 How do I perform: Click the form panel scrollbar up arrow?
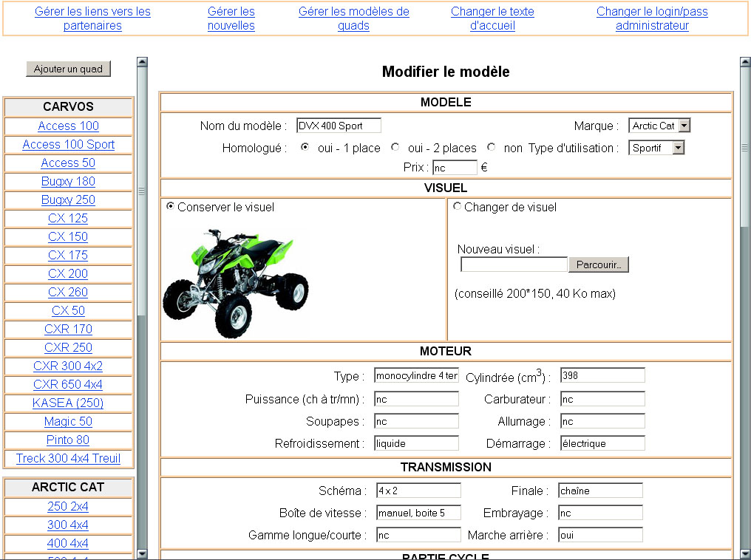(x=745, y=62)
